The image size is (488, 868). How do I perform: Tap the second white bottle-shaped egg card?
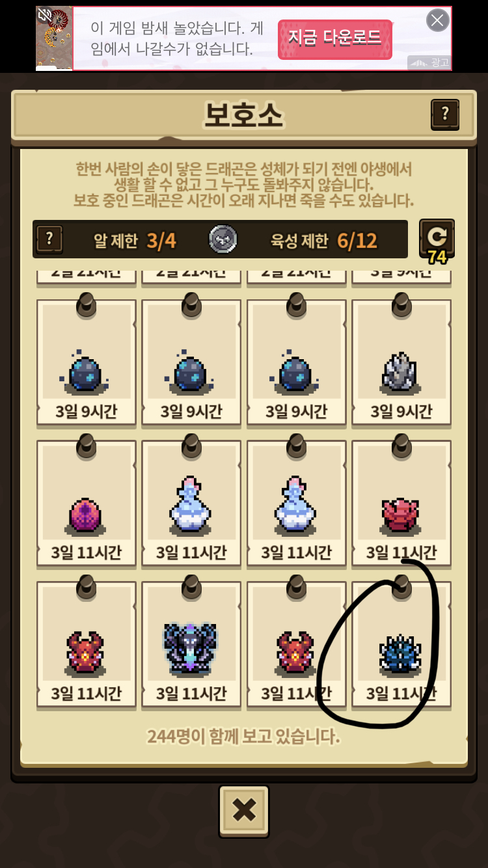297,503
